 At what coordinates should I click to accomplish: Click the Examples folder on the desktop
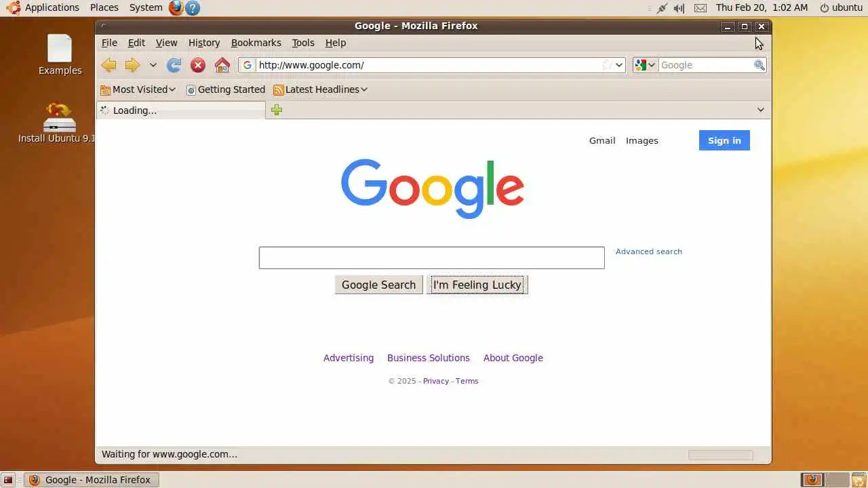60,54
